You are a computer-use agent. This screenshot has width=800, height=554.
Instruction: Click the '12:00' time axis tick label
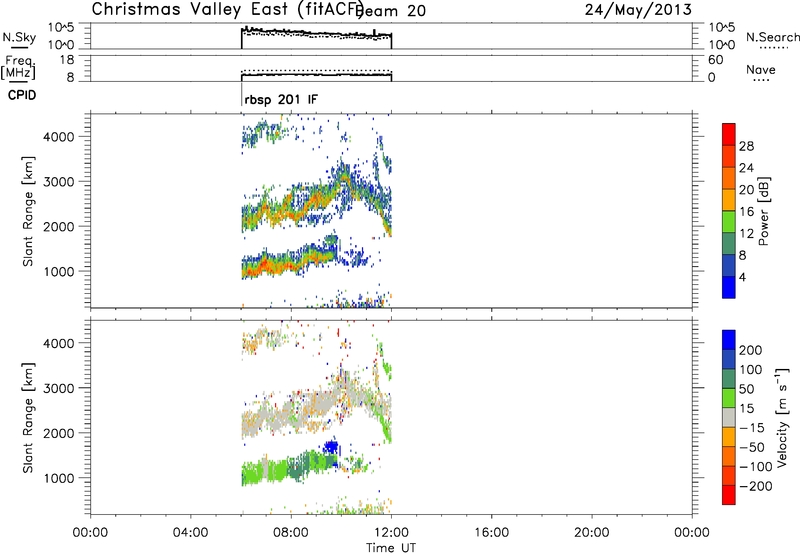pyautogui.click(x=391, y=533)
